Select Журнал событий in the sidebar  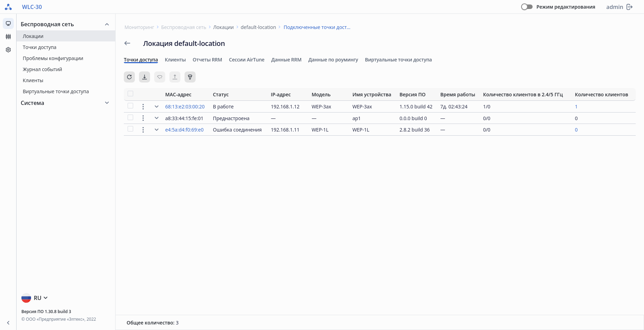[x=42, y=69]
